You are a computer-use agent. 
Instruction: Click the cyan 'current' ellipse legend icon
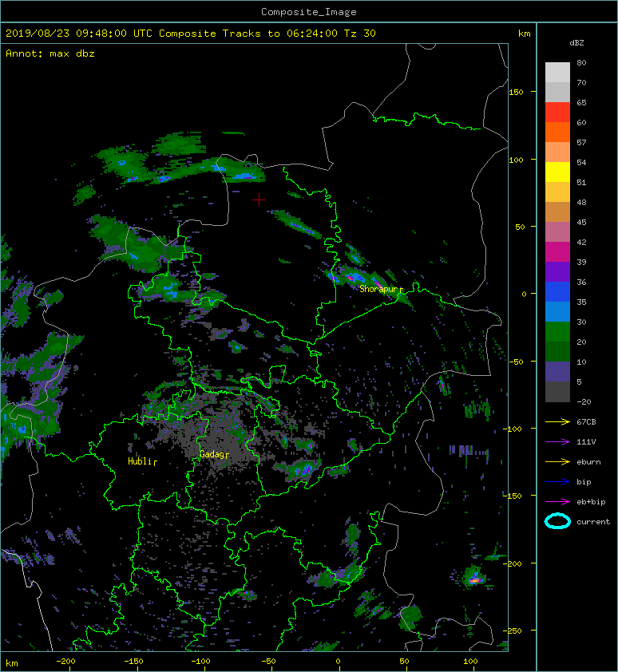coord(557,521)
